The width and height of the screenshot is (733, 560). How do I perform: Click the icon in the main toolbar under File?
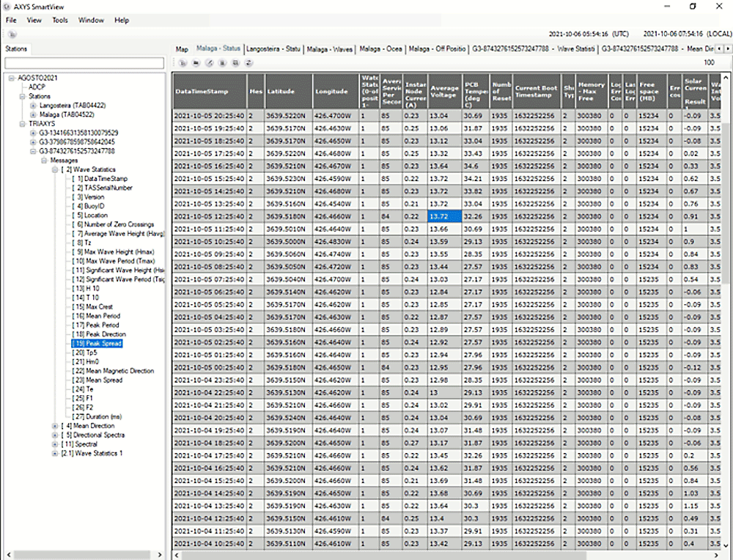pyautogui.click(x=12, y=34)
